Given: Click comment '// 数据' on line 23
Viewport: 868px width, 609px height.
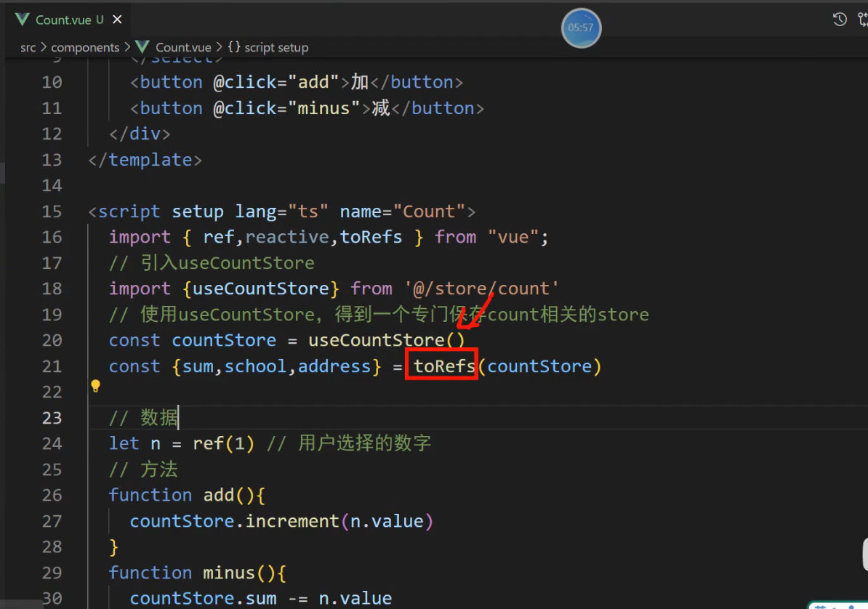Looking at the screenshot, I should pyautogui.click(x=143, y=417).
